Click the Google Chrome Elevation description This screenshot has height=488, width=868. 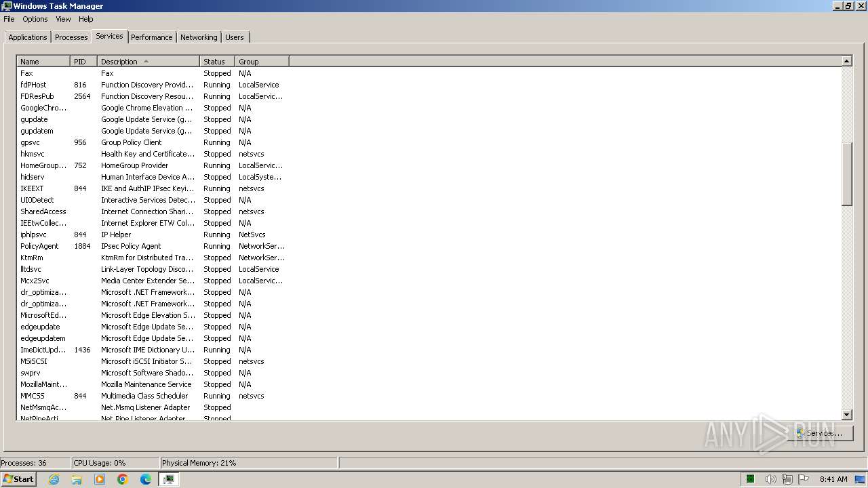[x=147, y=108]
